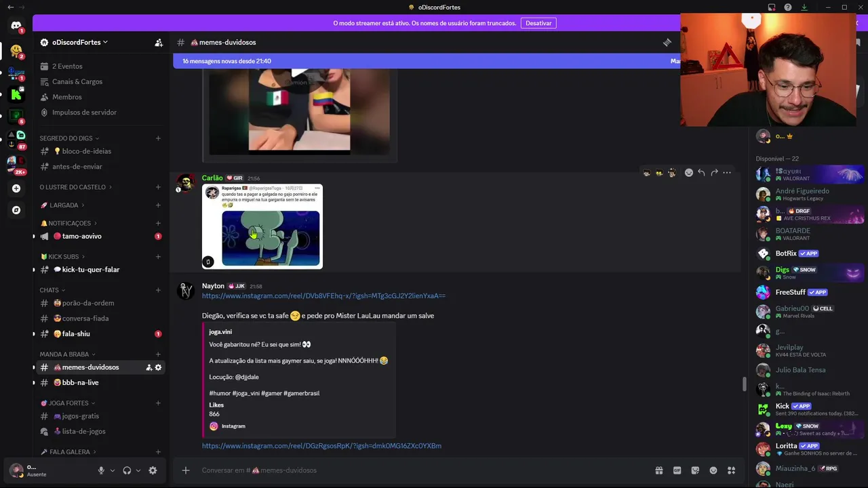Image resolution: width=868 pixels, height=488 pixels.
Task: Collapse the CHATS category
Action: click(53, 290)
